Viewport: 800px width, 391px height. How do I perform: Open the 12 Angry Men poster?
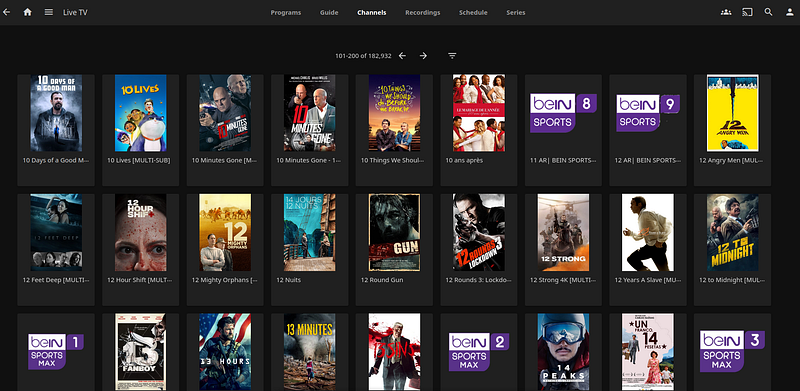(733, 113)
